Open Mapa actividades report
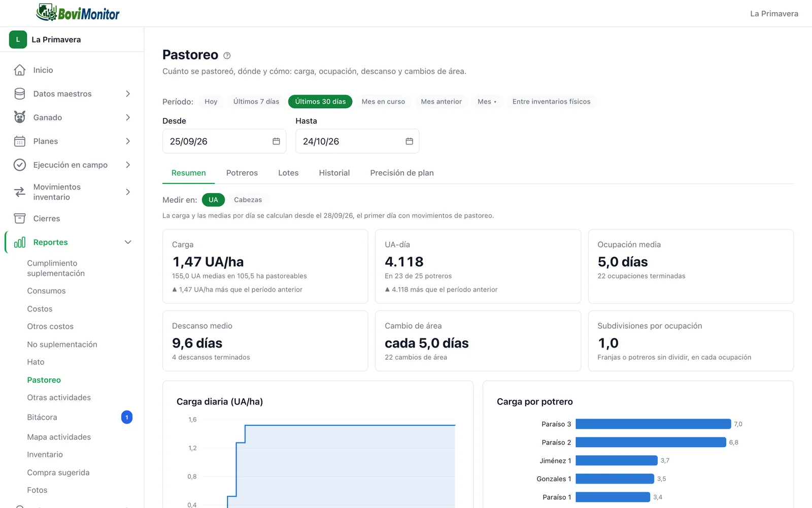This screenshot has height=508, width=812. click(x=59, y=437)
